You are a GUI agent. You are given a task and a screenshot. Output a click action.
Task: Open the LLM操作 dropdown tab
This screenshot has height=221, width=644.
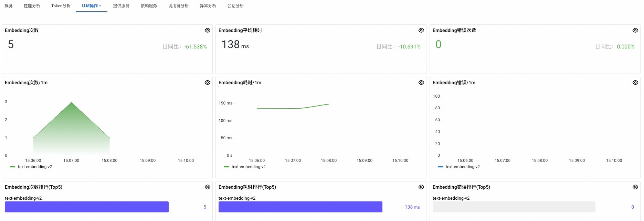(92, 6)
